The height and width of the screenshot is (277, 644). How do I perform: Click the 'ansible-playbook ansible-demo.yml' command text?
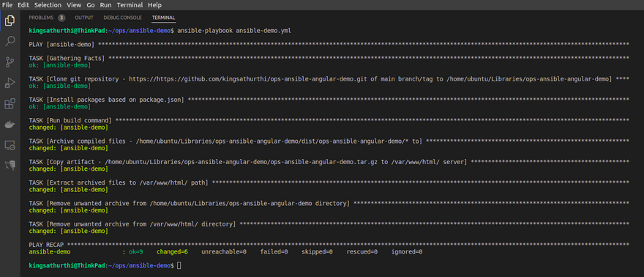click(x=234, y=31)
